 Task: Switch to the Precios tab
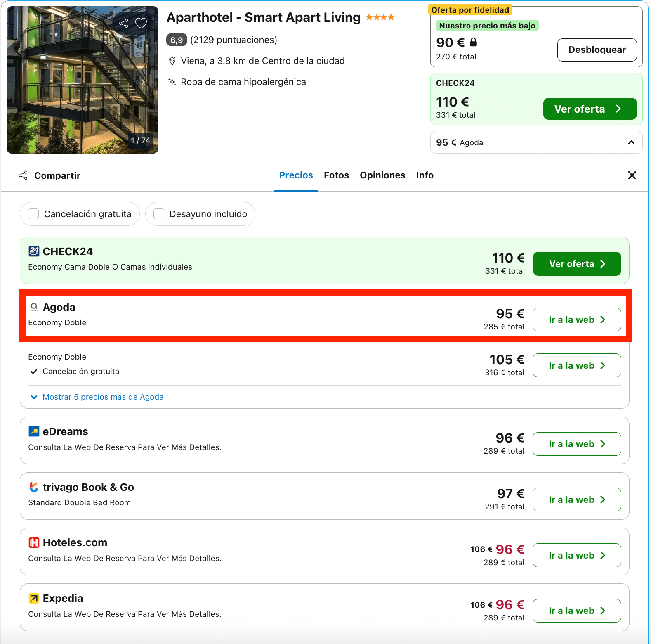[x=296, y=175]
